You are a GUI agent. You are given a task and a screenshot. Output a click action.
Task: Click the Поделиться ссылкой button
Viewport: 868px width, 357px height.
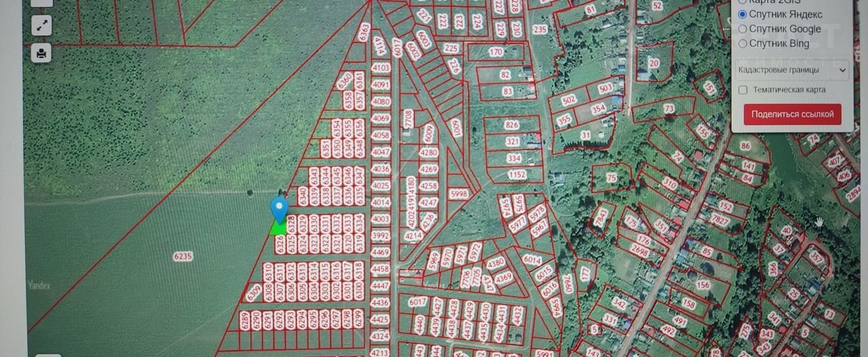tap(792, 114)
